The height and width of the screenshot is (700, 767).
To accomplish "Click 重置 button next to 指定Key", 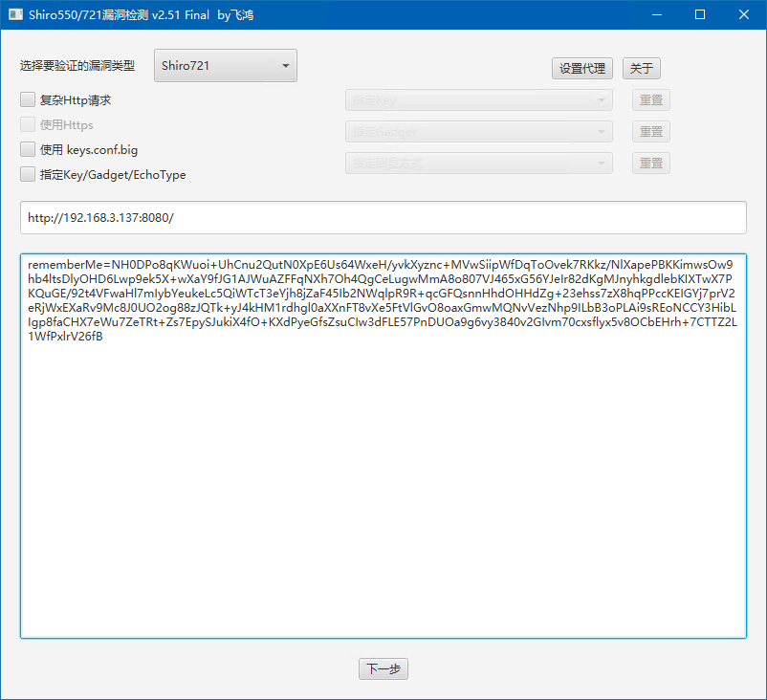I will point(651,100).
